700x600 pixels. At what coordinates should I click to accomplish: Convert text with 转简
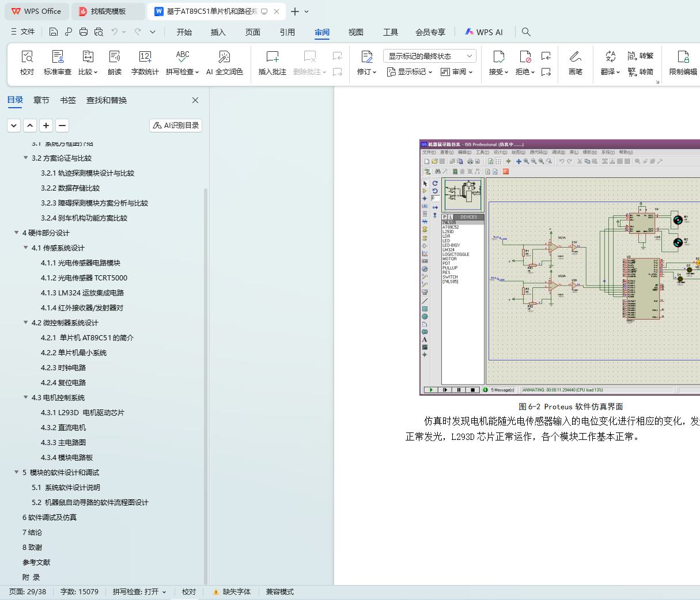[x=641, y=72]
